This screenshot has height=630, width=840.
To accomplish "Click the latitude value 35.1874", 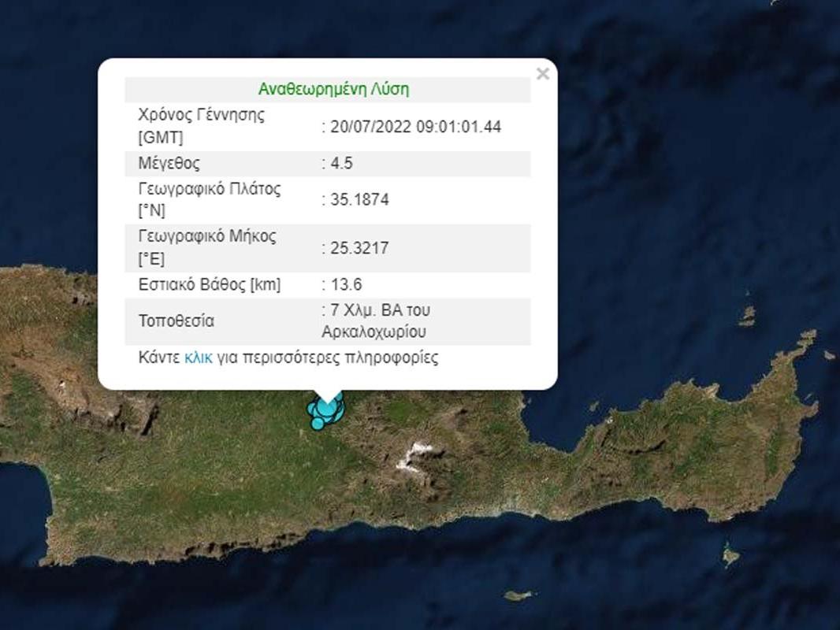I will [359, 200].
